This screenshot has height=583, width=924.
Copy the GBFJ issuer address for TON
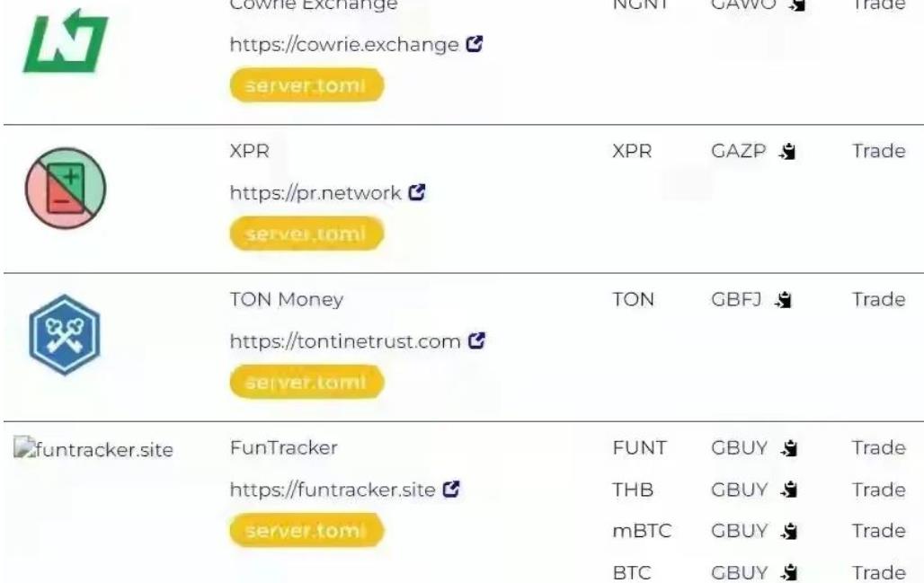click(x=783, y=300)
